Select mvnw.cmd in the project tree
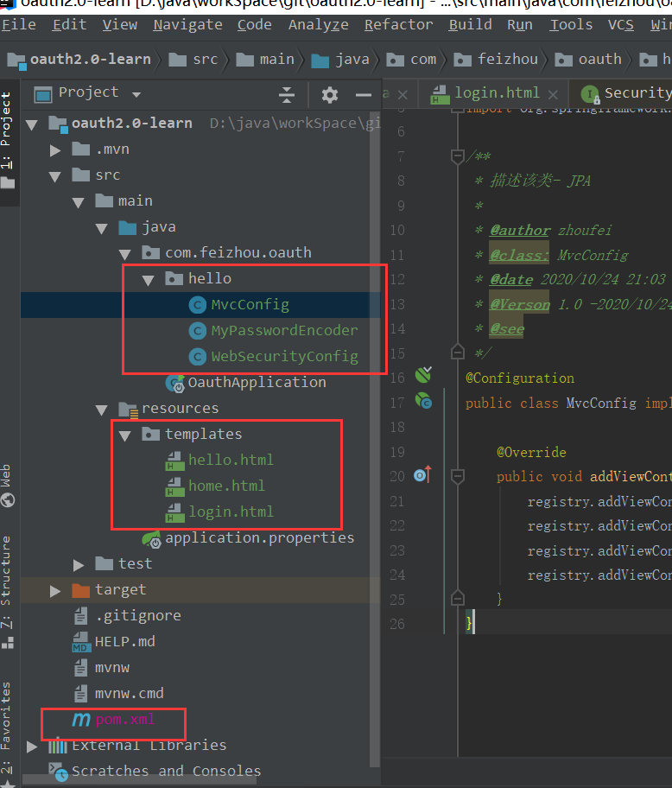672x788 pixels. [x=129, y=694]
